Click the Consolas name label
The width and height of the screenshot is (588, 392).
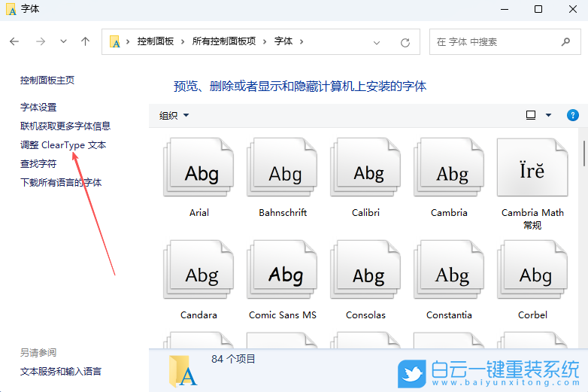pyautogui.click(x=365, y=315)
